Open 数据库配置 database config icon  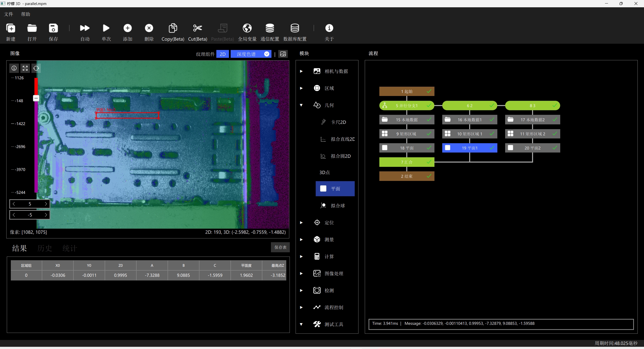295,28
